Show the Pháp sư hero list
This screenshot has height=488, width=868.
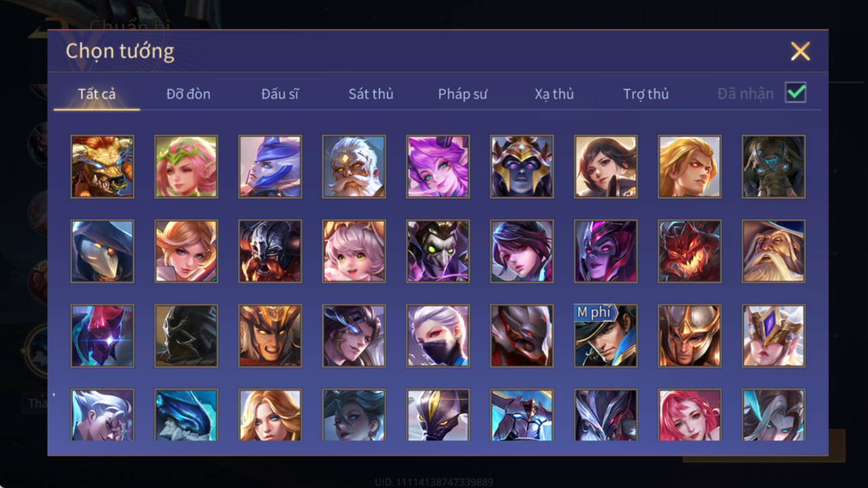pyautogui.click(x=463, y=94)
